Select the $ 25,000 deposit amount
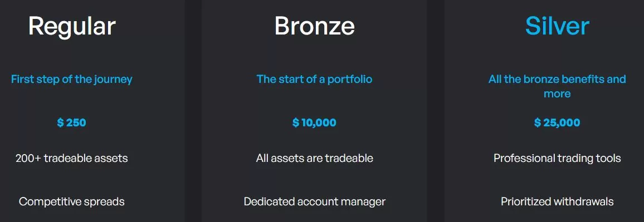This screenshot has width=644, height=222. click(557, 122)
